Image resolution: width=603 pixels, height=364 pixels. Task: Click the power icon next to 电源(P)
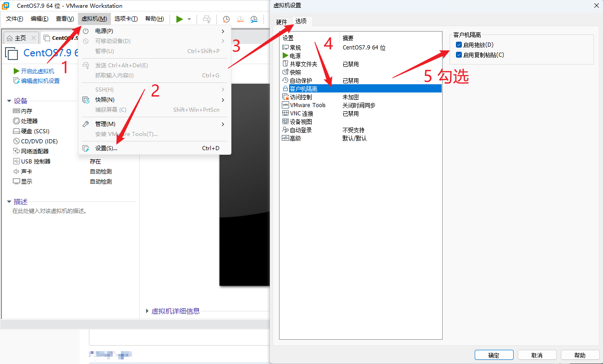(86, 31)
